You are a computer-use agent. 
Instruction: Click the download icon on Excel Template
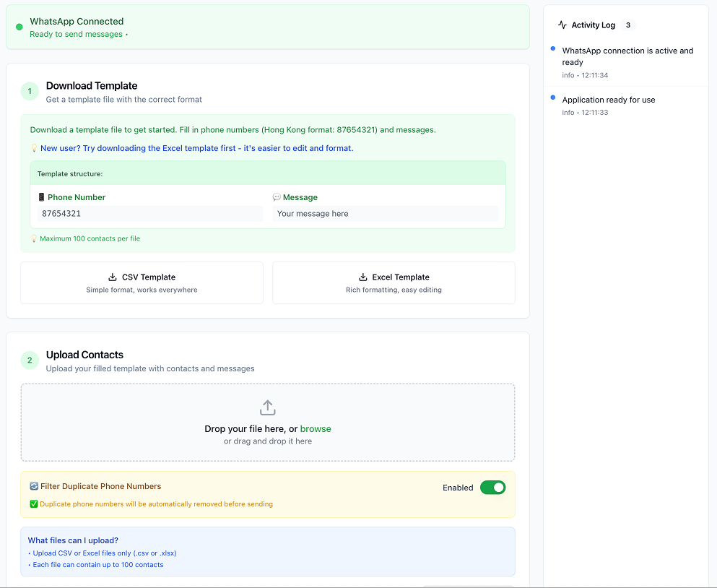coord(363,277)
